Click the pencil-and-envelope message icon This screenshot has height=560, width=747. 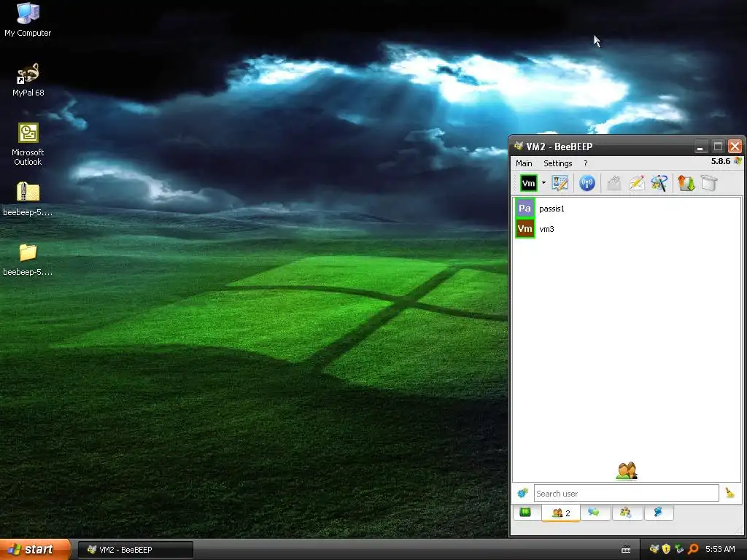(x=636, y=183)
